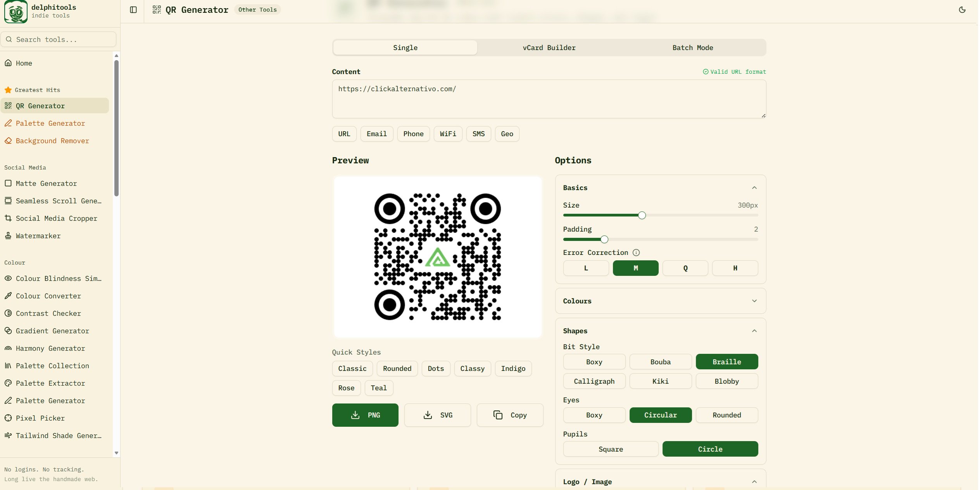
Task: Choose the Calligraph bit style
Action: pos(594,381)
